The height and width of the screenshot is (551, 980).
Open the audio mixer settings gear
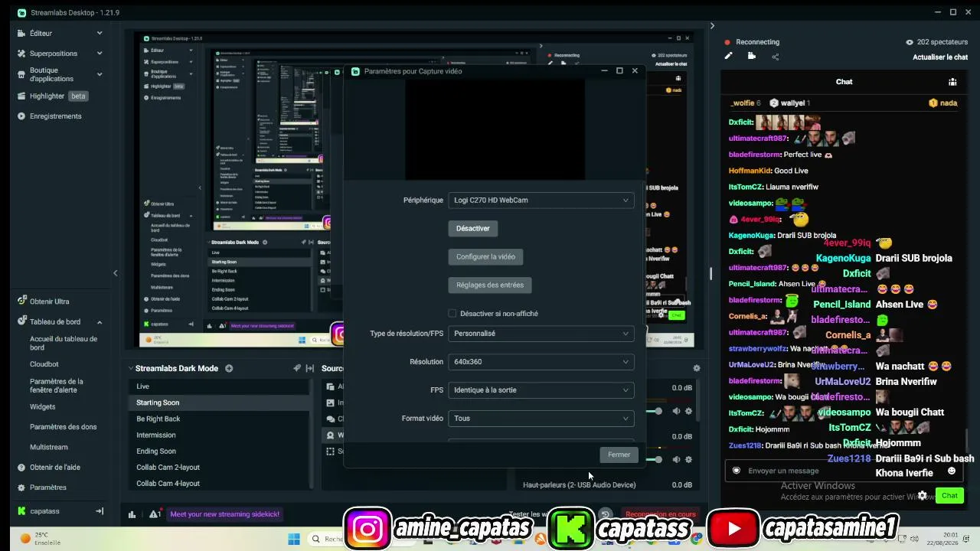click(x=697, y=368)
